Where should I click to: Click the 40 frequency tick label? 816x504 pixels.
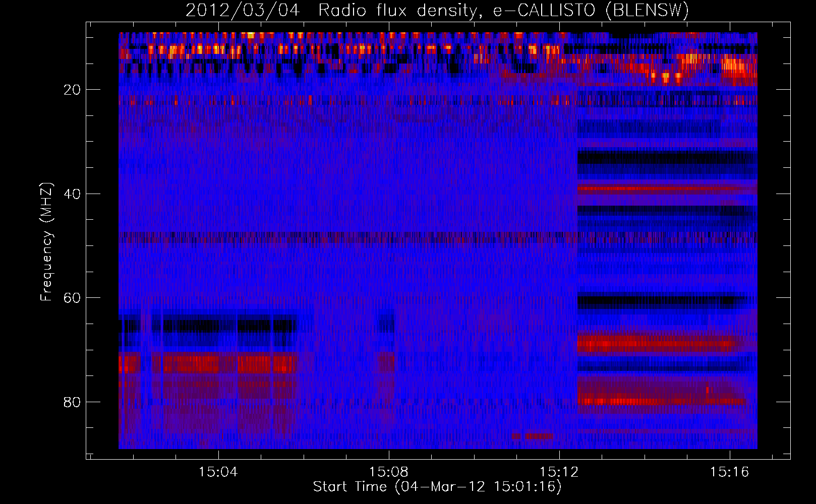tap(73, 194)
